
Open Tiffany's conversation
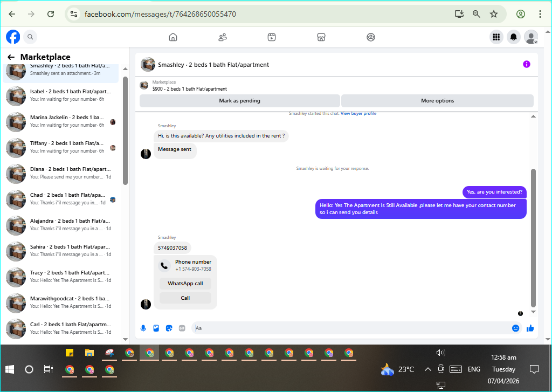click(x=60, y=147)
